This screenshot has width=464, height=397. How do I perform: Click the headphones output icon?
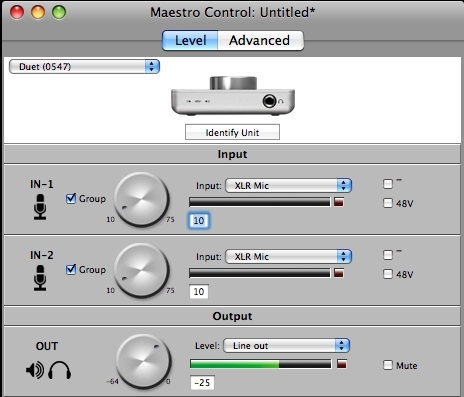pos(60,370)
